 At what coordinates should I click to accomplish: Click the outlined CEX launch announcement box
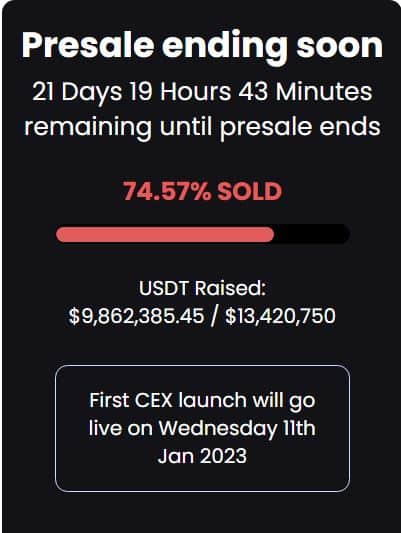[202, 428]
